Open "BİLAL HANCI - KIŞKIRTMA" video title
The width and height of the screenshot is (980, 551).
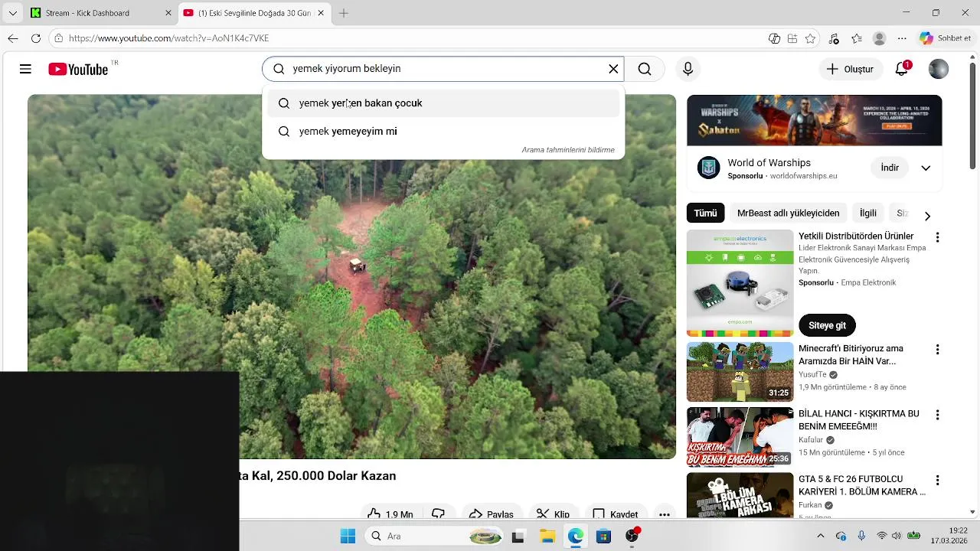(x=859, y=420)
